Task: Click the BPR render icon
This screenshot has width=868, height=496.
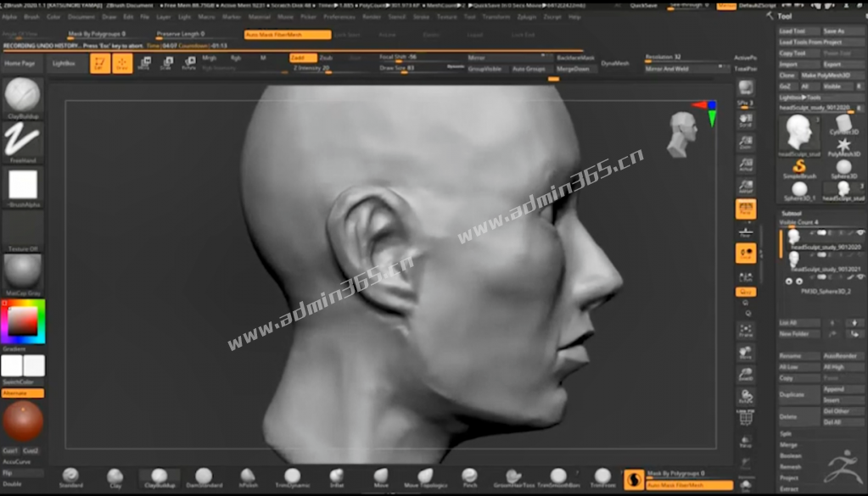Action: (746, 87)
